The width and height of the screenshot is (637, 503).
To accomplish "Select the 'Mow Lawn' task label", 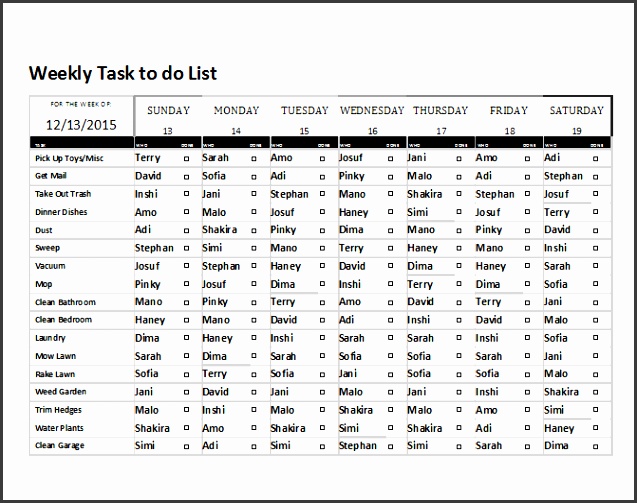I will 55,356.
